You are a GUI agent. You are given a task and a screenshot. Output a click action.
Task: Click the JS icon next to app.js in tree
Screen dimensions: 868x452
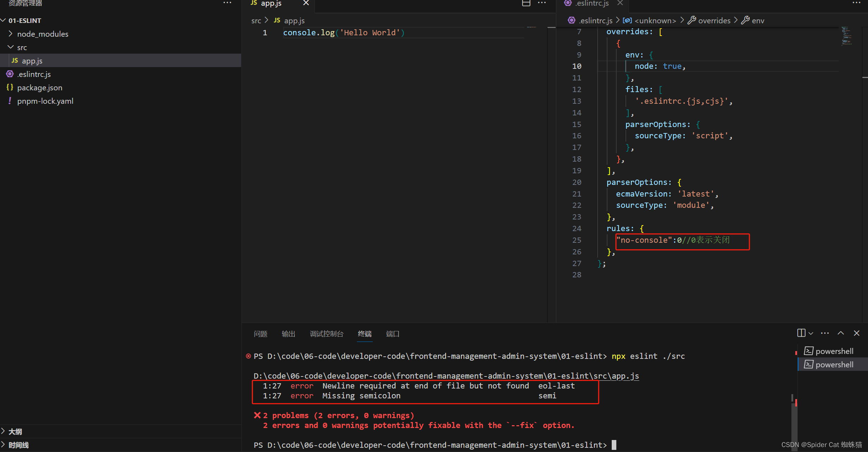click(x=15, y=61)
